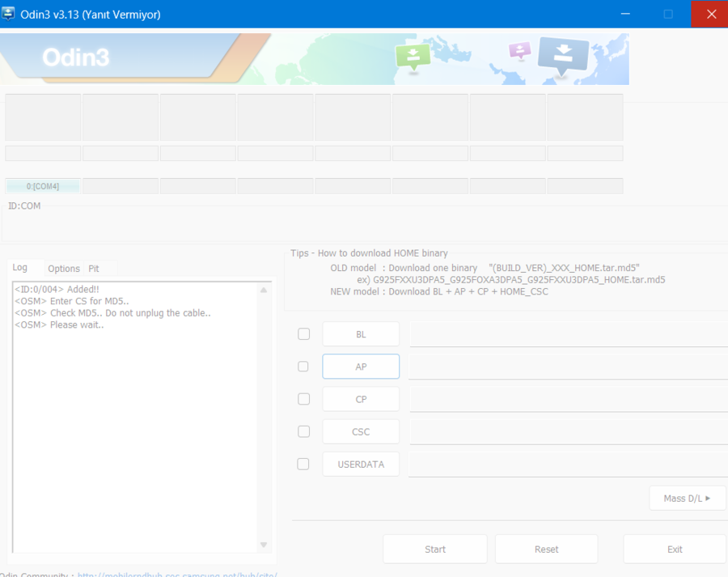Click the 'Check MD5.. Do not unplug' log line
This screenshot has height=577, width=728.
click(112, 313)
